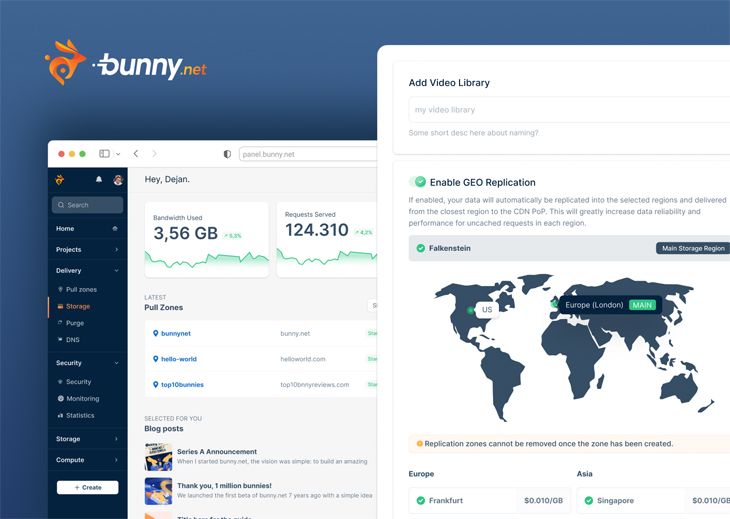Click the Purge refresh icon
This screenshot has height=519, width=730.
coord(60,323)
